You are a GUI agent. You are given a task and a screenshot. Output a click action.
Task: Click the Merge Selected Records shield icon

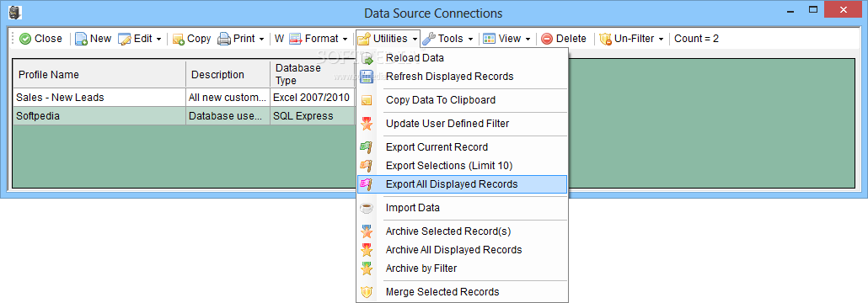tap(367, 292)
